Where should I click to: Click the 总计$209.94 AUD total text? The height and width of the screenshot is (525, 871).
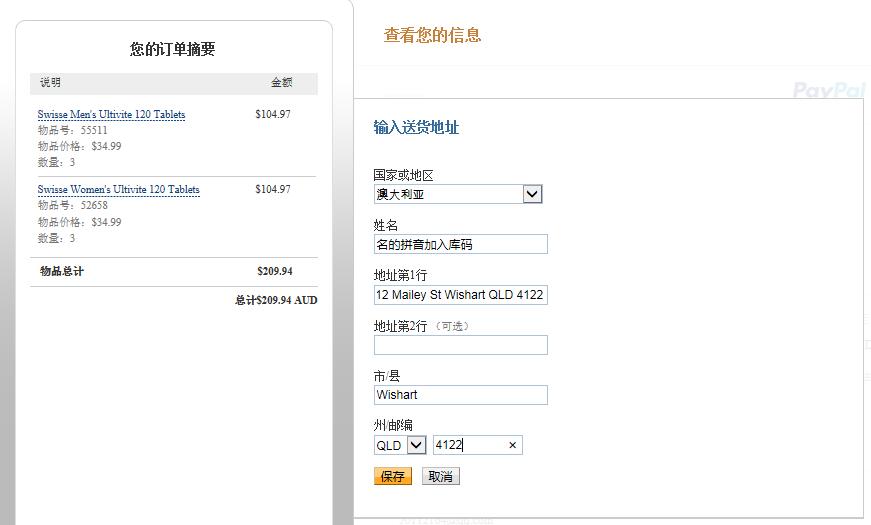[x=276, y=300]
